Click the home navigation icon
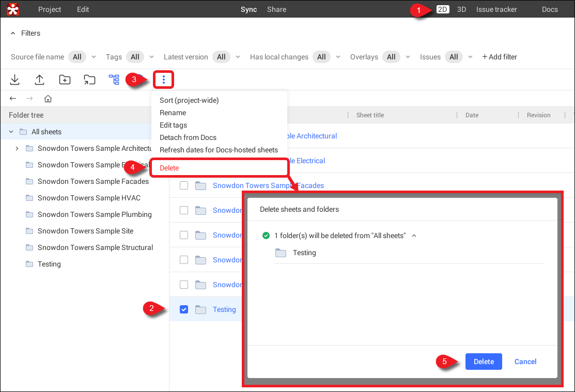 (48, 99)
